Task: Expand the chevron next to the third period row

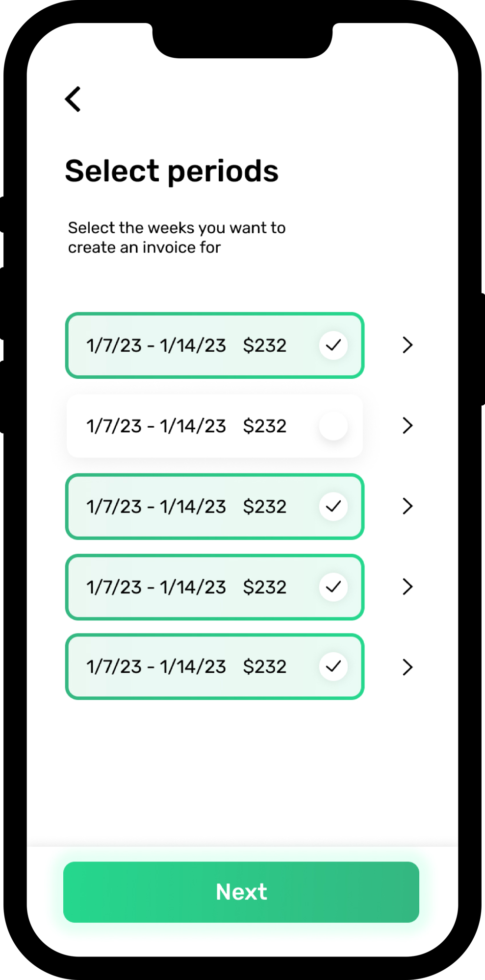Action: pyautogui.click(x=407, y=506)
